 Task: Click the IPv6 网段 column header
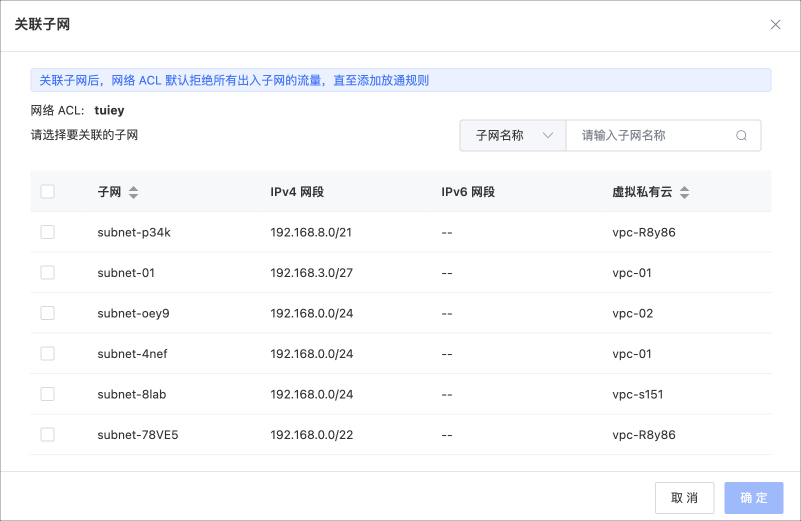[x=468, y=192]
